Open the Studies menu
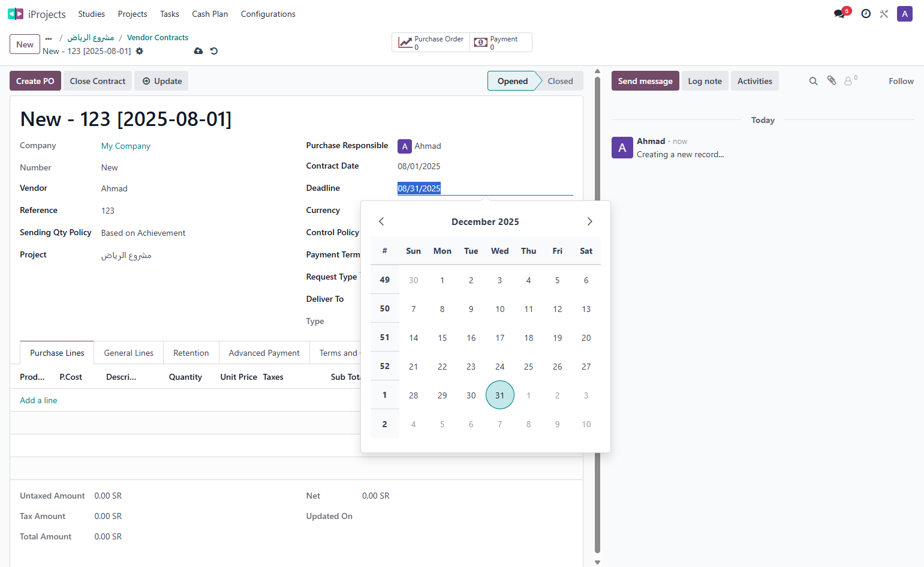This screenshot has width=924, height=567. point(91,14)
